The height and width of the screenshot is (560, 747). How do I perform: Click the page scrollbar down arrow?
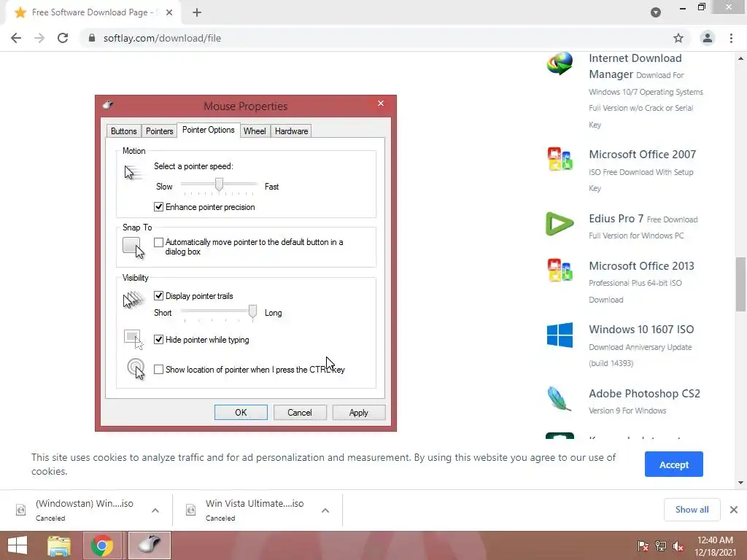click(x=740, y=483)
